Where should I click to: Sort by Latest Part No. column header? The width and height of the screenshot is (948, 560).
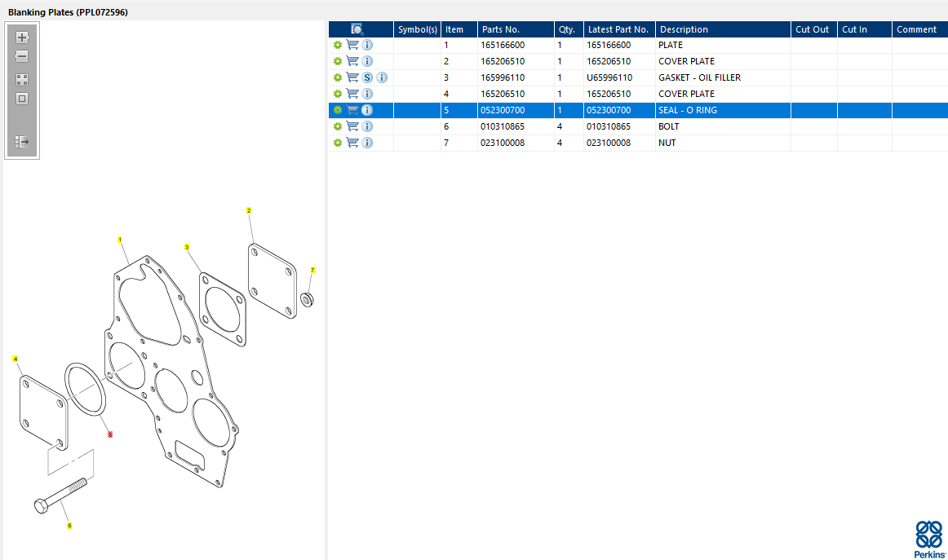pyautogui.click(x=619, y=29)
